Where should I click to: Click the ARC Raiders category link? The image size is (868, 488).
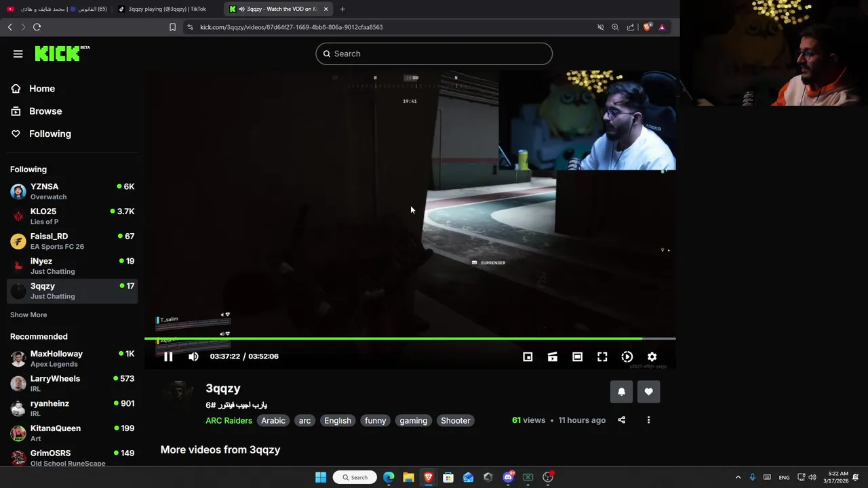(229, 420)
